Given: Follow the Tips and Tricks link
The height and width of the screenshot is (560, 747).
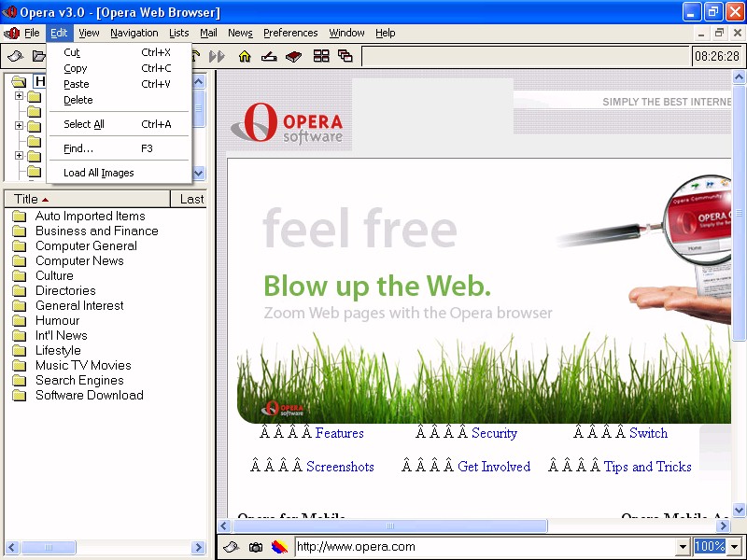Looking at the screenshot, I should point(647,466).
